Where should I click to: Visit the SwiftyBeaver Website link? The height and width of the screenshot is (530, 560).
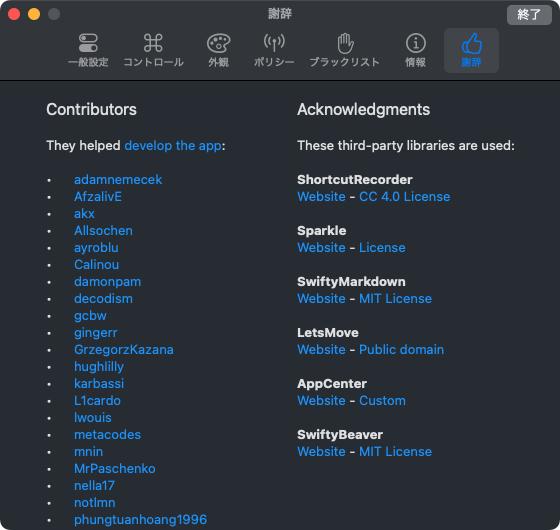pyautogui.click(x=321, y=451)
